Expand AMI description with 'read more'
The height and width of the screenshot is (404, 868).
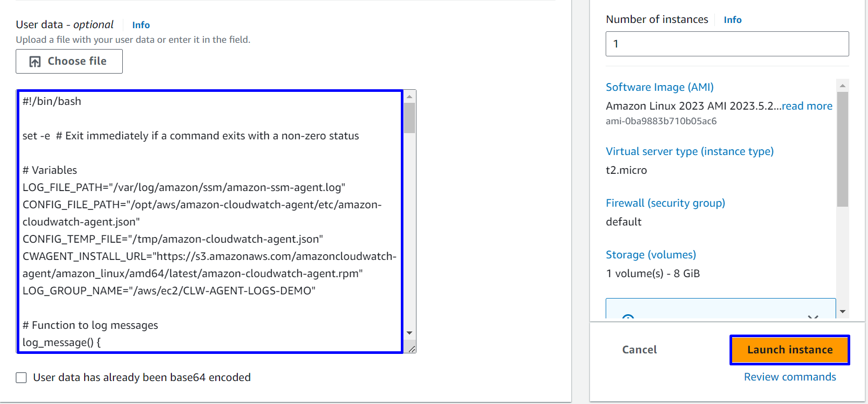tap(807, 106)
